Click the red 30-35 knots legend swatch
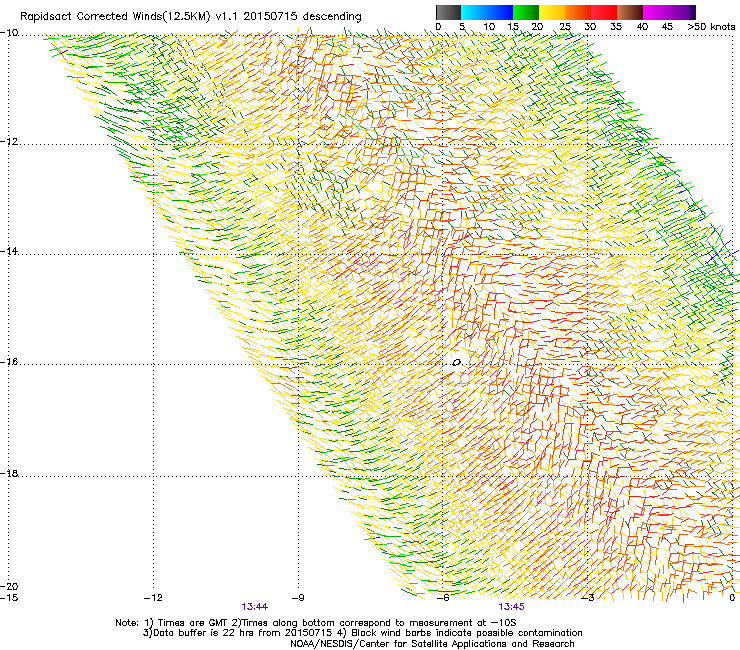The width and height of the screenshot is (740, 650). (604, 12)
